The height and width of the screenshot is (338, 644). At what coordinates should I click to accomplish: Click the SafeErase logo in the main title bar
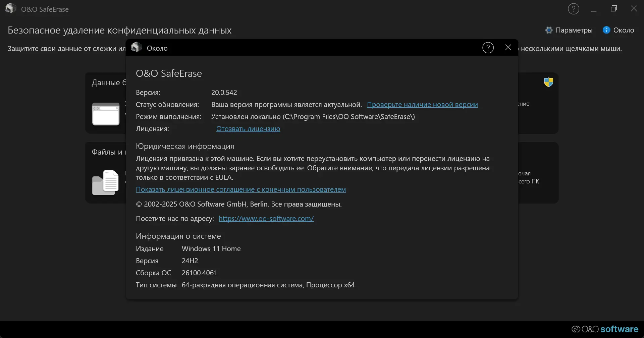pyautogui.click(x=11, y=8)
